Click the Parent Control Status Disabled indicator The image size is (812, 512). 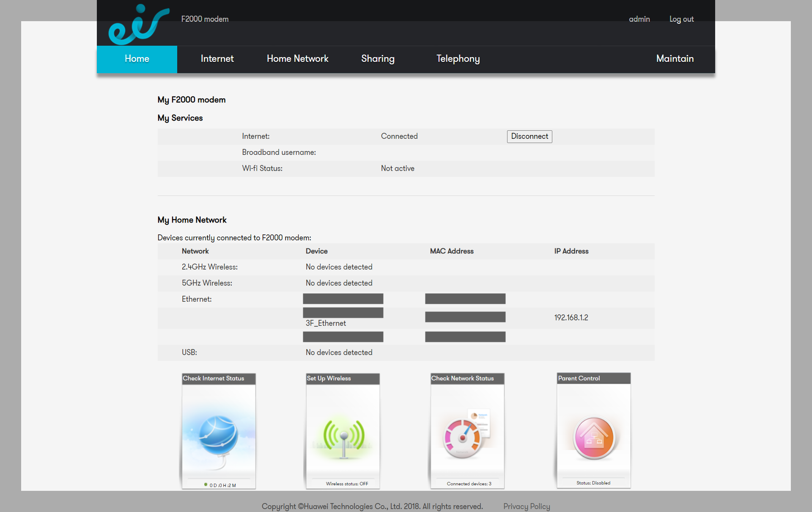(x=593, y=483)
